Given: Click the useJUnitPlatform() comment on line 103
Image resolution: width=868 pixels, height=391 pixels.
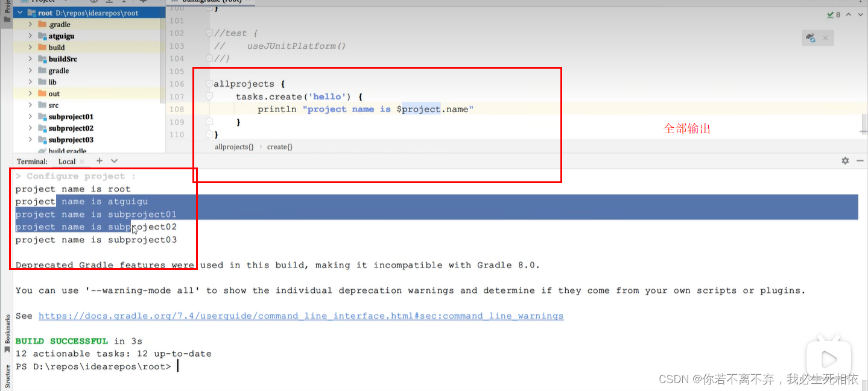Looking at the screenshot, I should [x=296, y=46].
